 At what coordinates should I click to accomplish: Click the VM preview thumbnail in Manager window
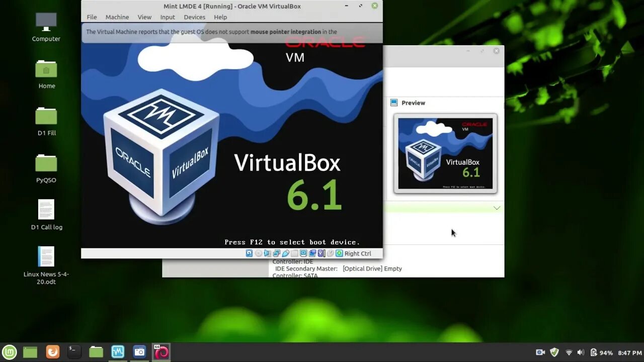(x=445, y=153)
